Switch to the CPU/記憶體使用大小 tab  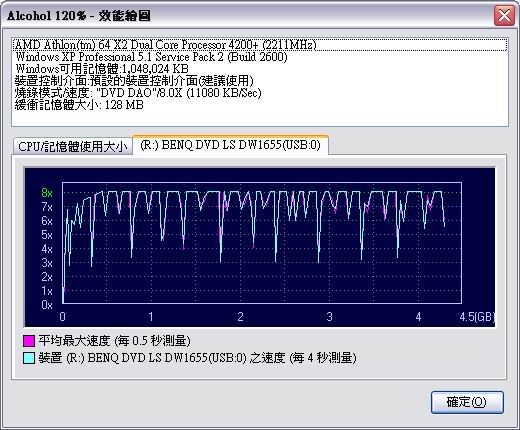pos(73,146)
